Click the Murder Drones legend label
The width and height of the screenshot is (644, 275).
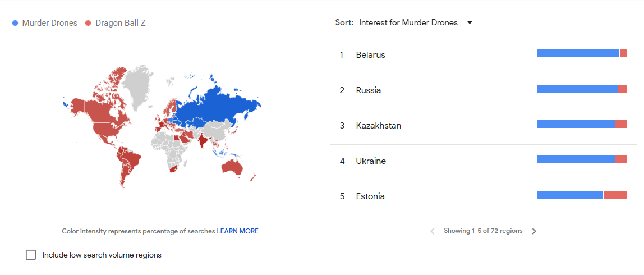pyautogui.click(x=50, y=23)
